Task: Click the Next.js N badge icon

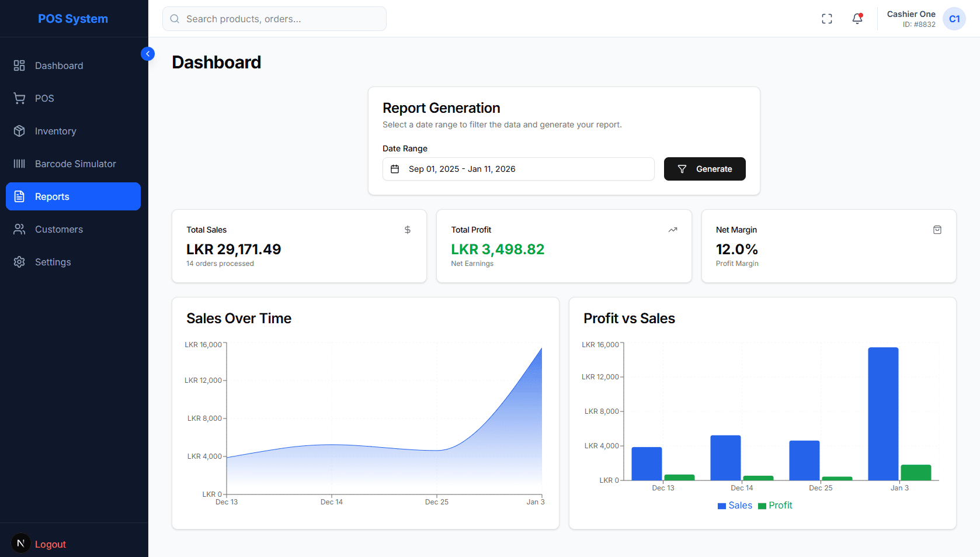Action: click(21, 543)
